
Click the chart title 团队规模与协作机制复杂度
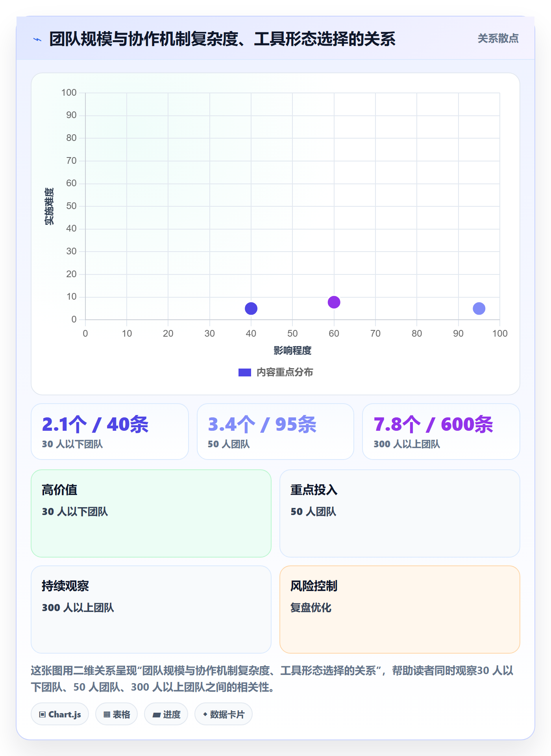(x=222, y=39)
